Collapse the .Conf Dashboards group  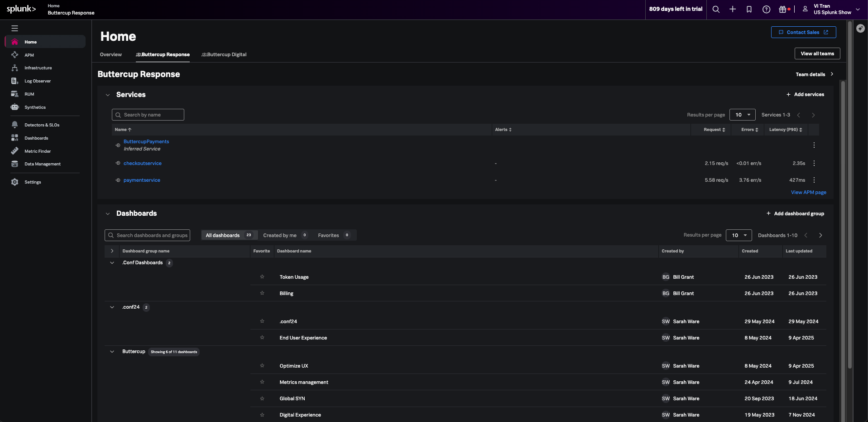[112, 262]
